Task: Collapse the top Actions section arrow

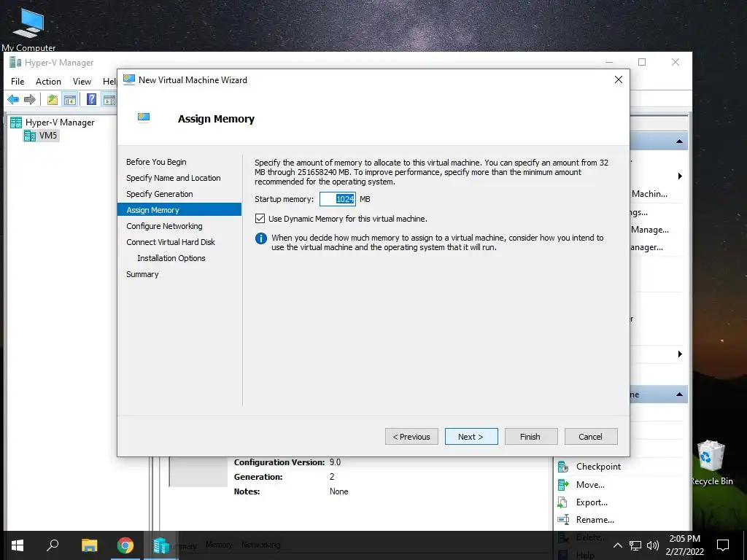Action: click(x=679, y=141)
